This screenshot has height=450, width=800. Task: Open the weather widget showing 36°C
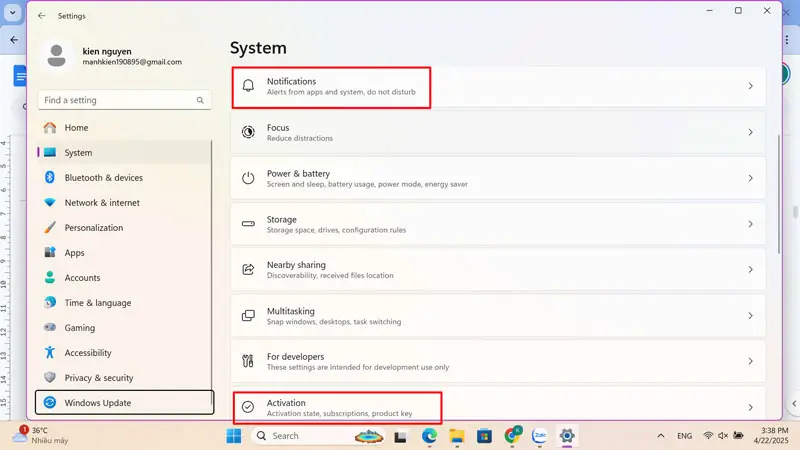point(41,435)
